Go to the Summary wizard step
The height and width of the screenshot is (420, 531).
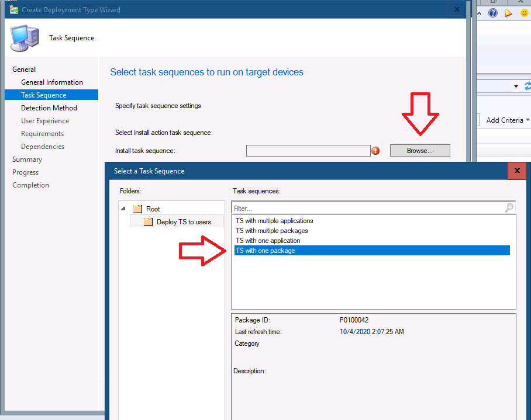click(x=27, y=159)
